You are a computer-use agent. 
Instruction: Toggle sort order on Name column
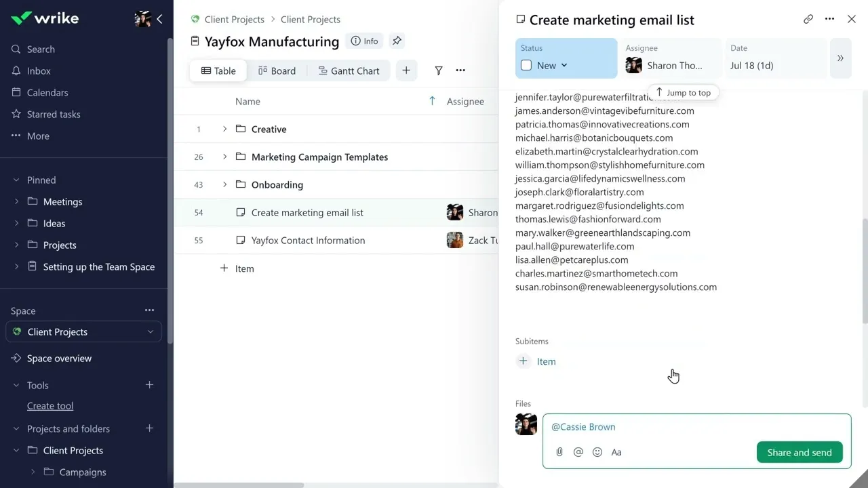pyautogui.click(x=432, y=102)
